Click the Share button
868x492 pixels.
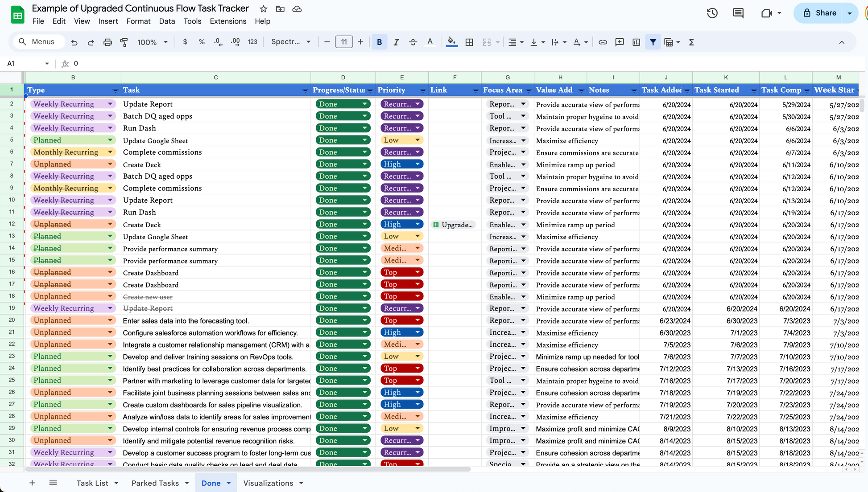click(x=819, y=13)
